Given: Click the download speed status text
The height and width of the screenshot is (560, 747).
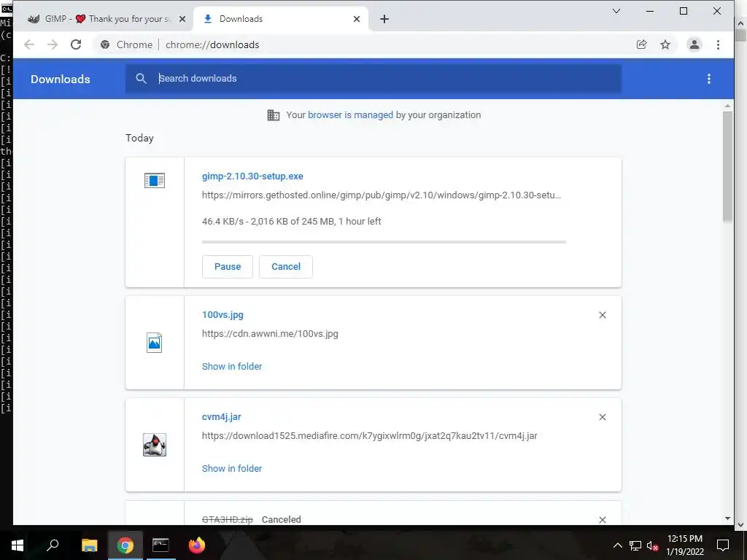Looking at the screenshot, I should 291,222.
